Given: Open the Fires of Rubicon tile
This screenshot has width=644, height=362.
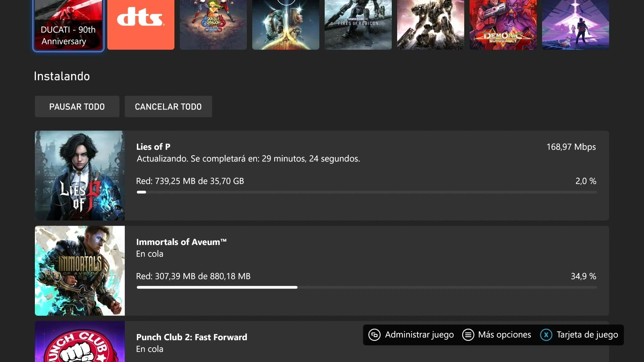Looking at the screenshot, I should coord(358,25).
